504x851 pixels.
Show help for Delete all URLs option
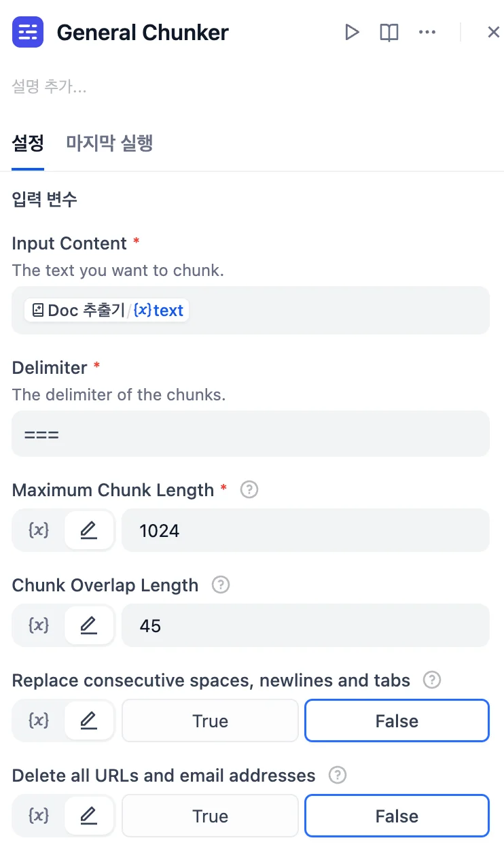(x=338, y=775)
